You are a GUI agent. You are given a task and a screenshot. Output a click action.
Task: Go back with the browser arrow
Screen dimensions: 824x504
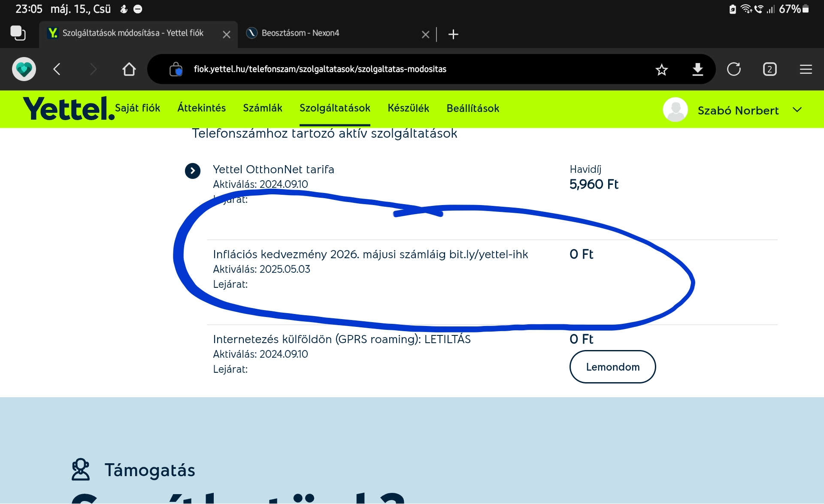(x=57, y=69)
